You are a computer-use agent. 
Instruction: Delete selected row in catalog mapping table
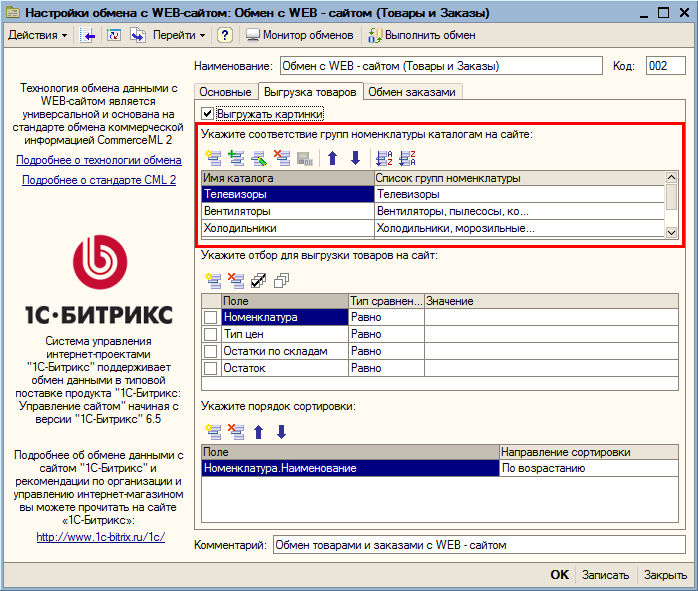[281, 158]
